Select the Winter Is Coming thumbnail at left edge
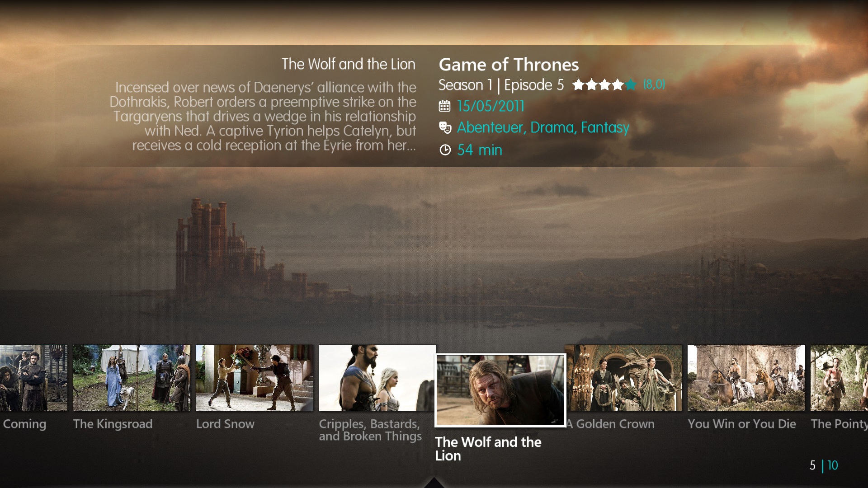Viewport: 868px width, 488px height. 33,378
